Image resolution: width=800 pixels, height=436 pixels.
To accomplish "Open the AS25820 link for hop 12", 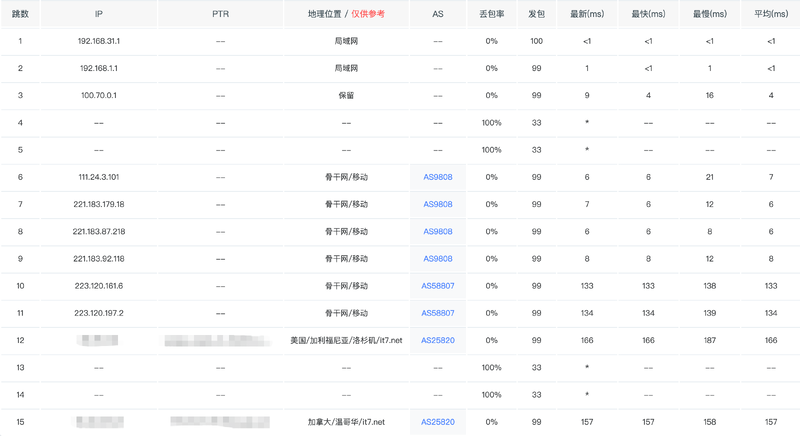I will tap(438, 340).
